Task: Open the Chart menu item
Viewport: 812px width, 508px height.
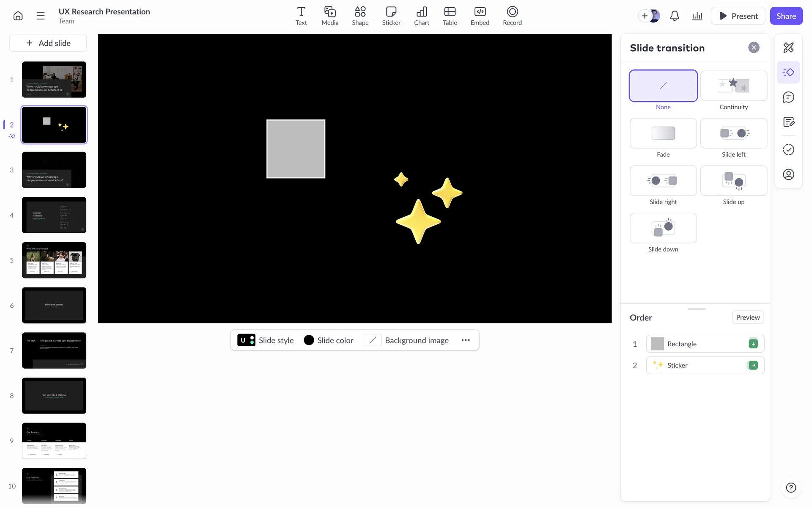Action: click(421, 16)
